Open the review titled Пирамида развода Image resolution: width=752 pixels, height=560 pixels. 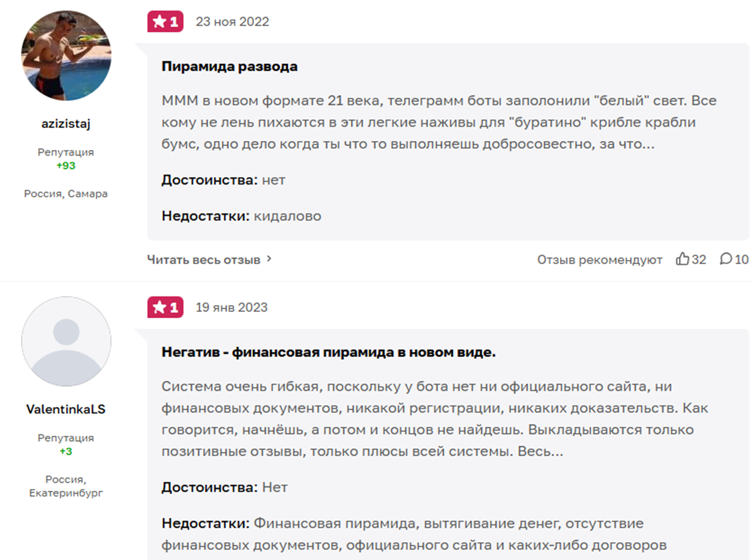(x=230, y=66)
